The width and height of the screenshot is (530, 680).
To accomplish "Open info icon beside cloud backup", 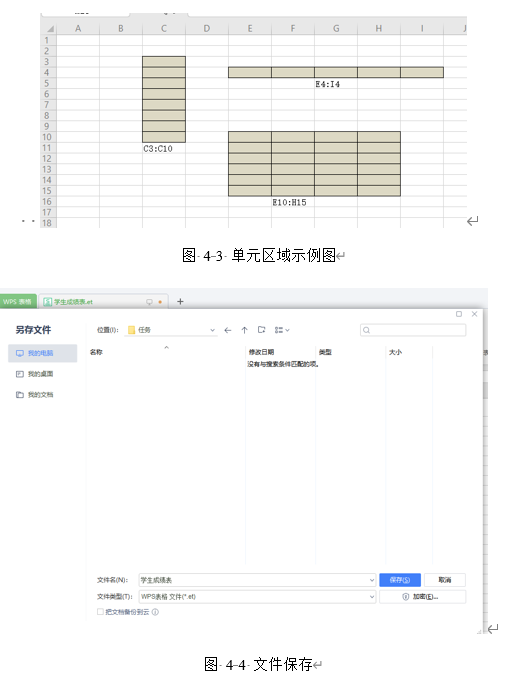I will point(155,612).
